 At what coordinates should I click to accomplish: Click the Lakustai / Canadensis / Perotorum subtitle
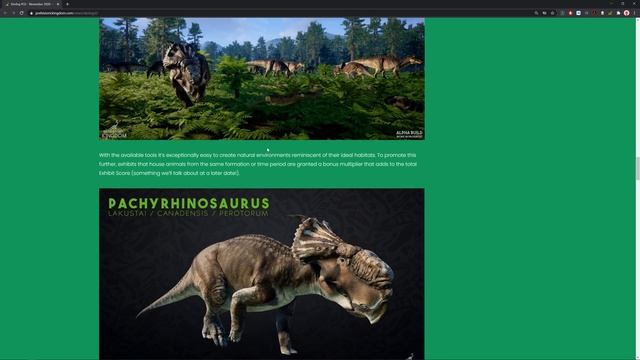click(x=189, y=213)
